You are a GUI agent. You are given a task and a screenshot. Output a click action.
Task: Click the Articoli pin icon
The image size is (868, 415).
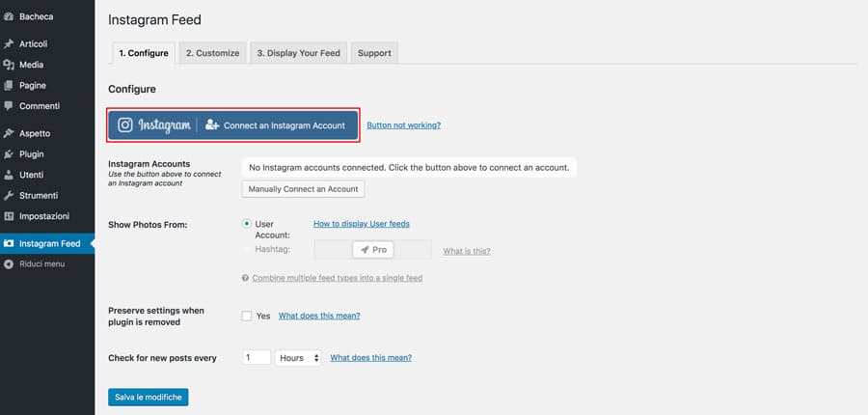pos(9,43)
